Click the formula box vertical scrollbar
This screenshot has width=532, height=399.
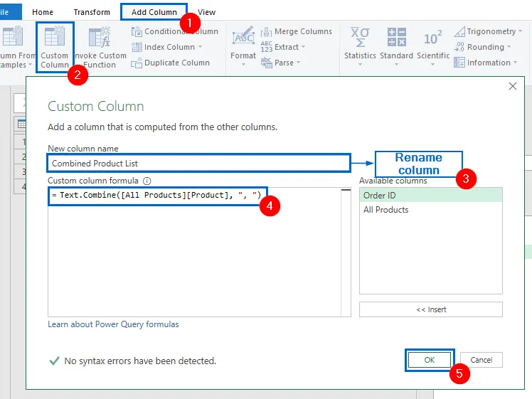pos(346,252)
